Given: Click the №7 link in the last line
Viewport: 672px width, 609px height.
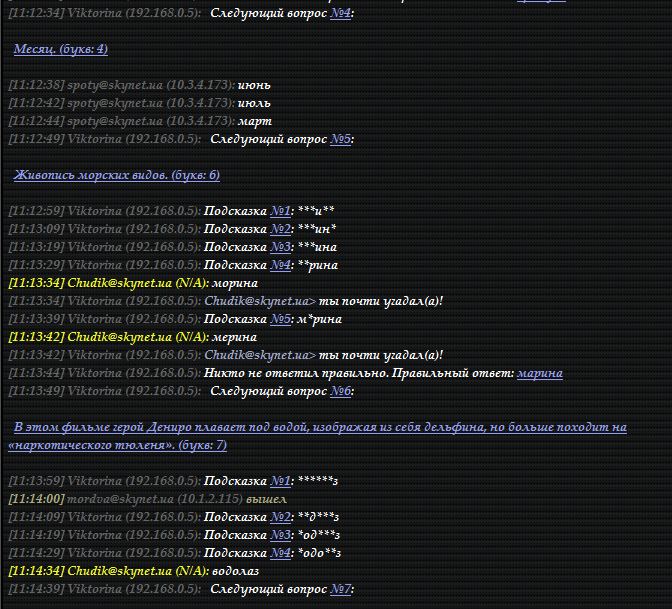Looking at the screenshot, I should 340,589.
